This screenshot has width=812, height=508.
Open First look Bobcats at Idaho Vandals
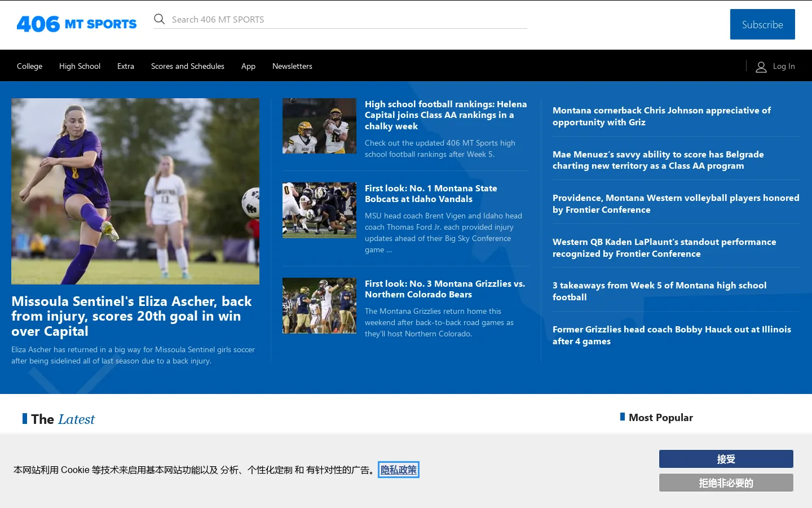pos(431,194)
